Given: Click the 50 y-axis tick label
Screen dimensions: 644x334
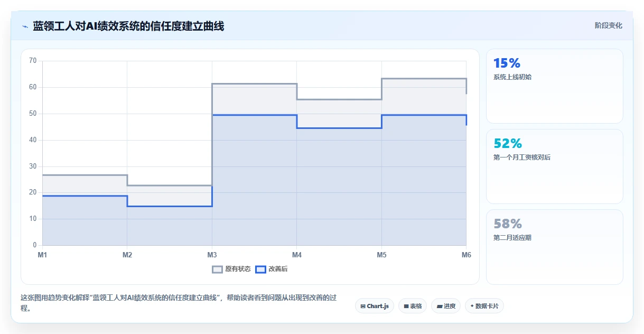Looking at the screenshot, I should [33, 114].
